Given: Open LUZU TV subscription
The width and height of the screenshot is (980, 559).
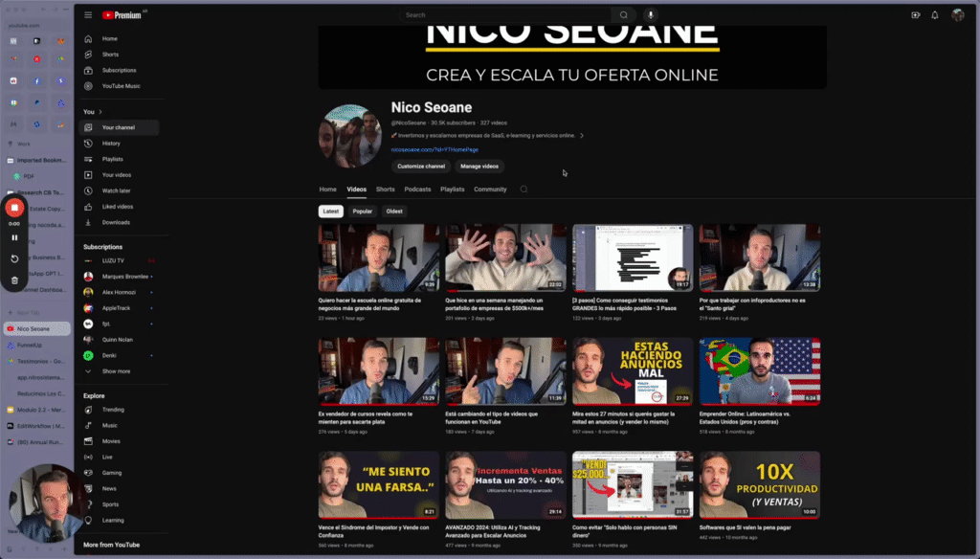Looking at the screenshot, I should [120, 260].
